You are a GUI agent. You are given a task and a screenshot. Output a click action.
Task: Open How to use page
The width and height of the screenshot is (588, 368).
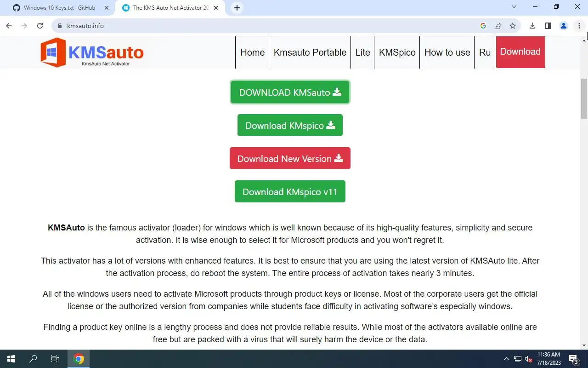coord(447,52)
